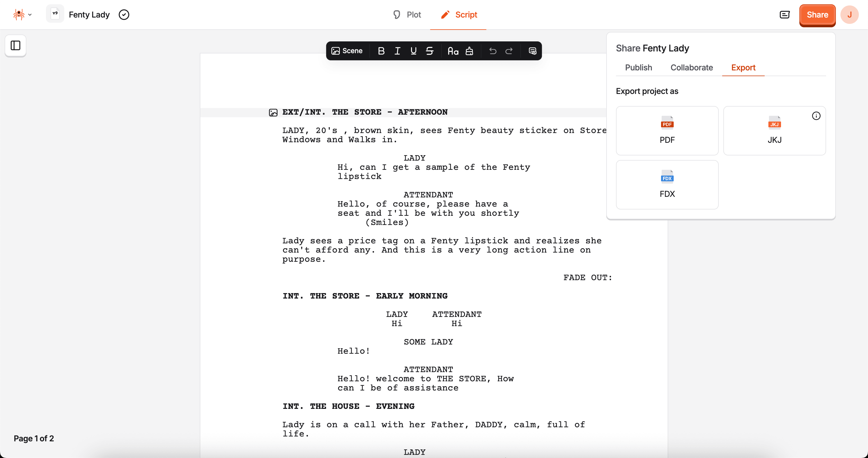The image size is (868, 458).
Task: Apply strikethrough formatting
Action: tap(429, 51)
